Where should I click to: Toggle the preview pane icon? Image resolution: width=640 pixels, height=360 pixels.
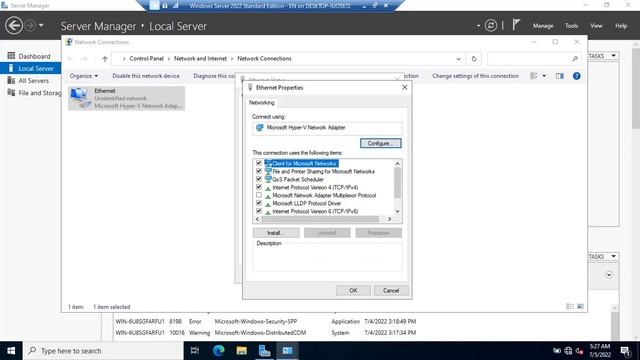pyautogui.click(x=559, y=76)
